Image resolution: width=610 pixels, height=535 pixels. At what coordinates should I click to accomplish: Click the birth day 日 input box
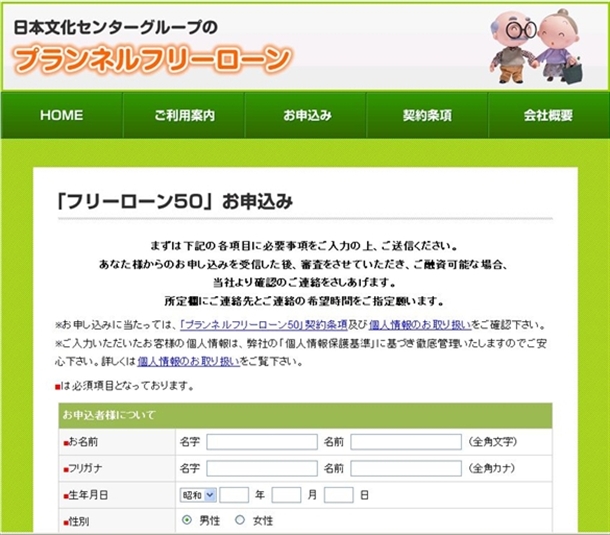point(339,494)
